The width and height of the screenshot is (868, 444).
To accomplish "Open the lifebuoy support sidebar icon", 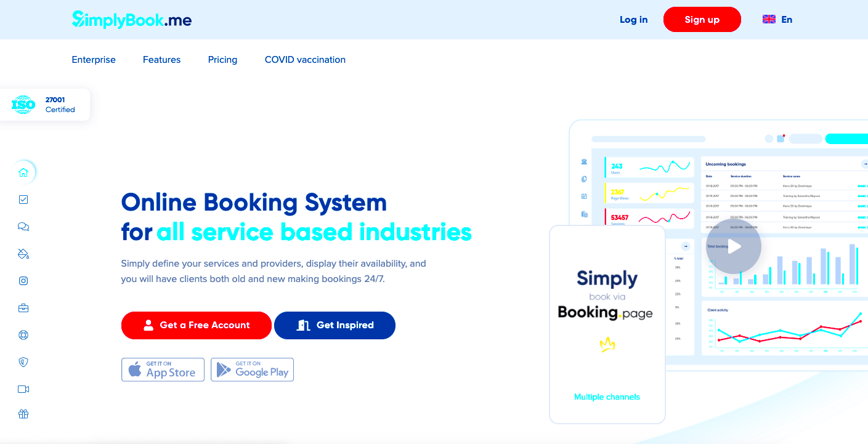I will [23, 335].
